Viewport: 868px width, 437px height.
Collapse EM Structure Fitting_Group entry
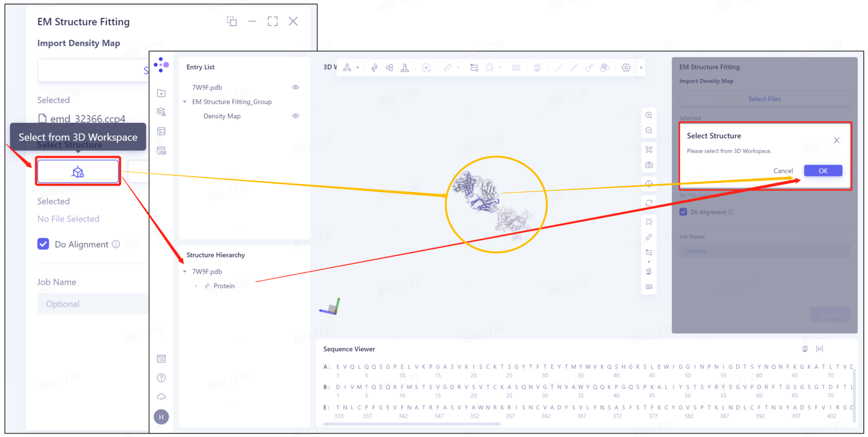(x=185, y=102)
